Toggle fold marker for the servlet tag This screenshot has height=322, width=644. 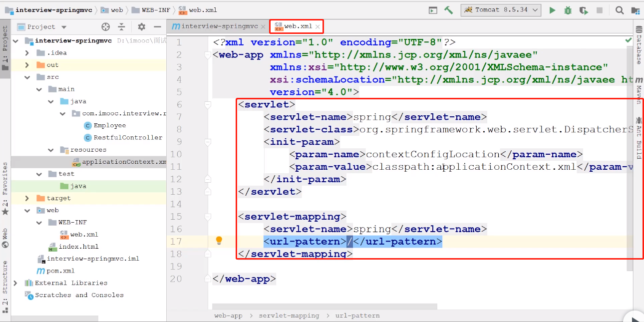pos(208,104)
